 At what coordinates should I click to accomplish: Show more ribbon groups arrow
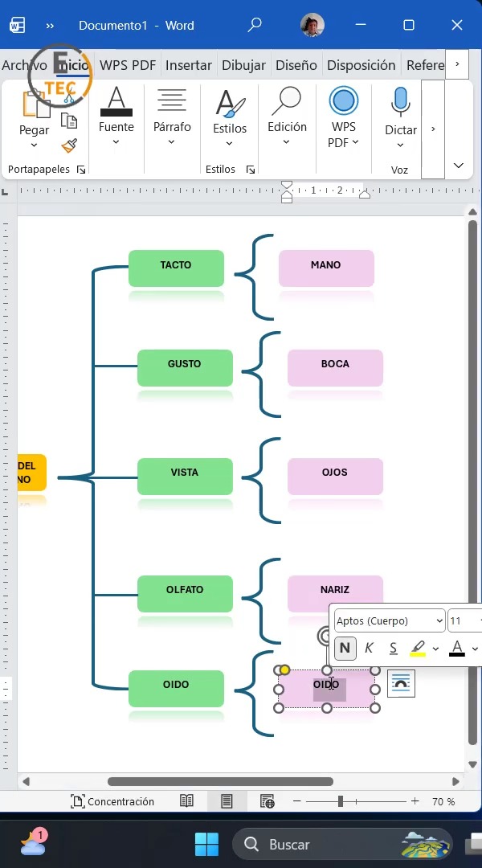coord(433,129)
